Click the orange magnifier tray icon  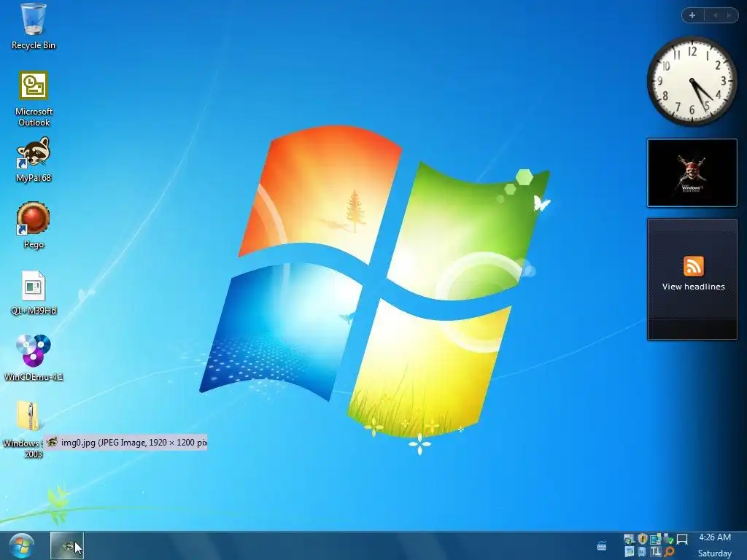[x=669, y=551]
